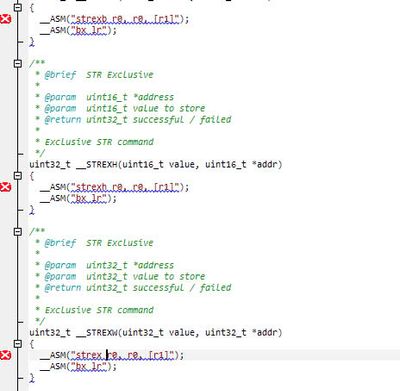Click the 'bx lr' line in __STREXH
Screen dimensions: 400x391
tap(78, 198)
